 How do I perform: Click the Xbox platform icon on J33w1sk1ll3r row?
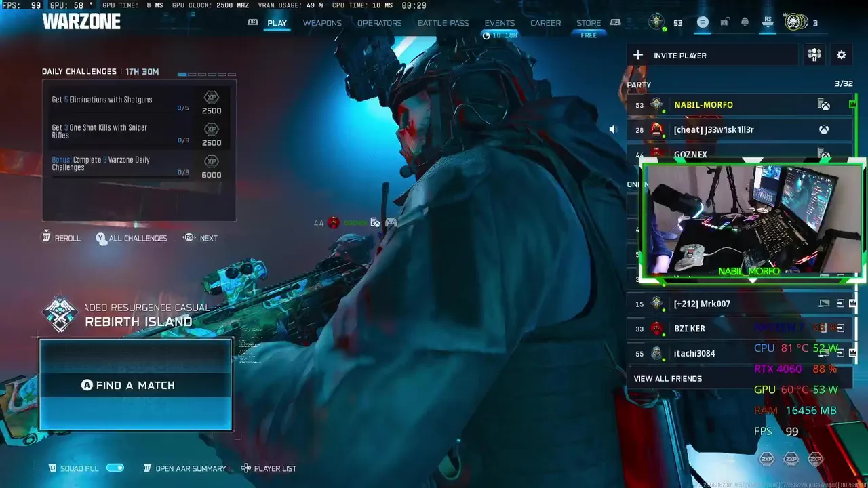823,129
